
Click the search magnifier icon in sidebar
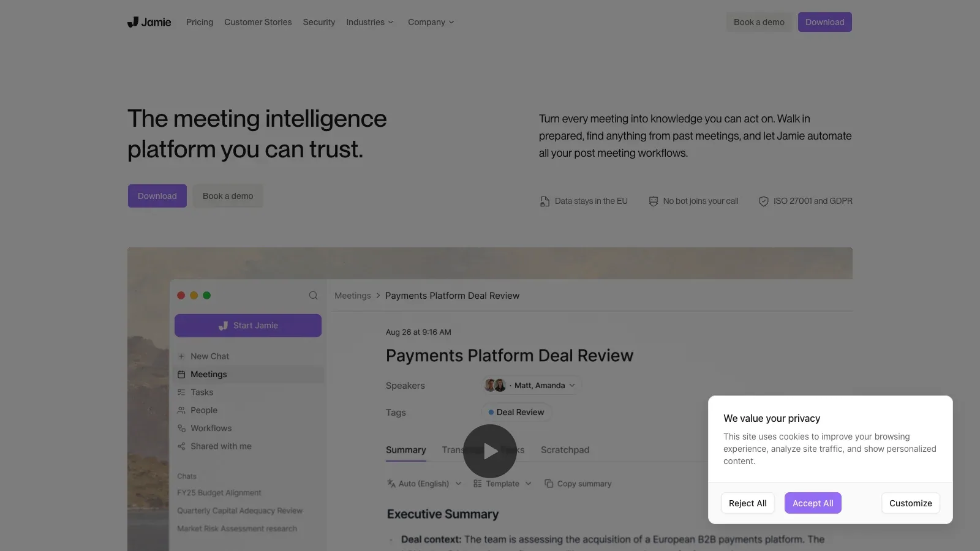click(313, 296)
